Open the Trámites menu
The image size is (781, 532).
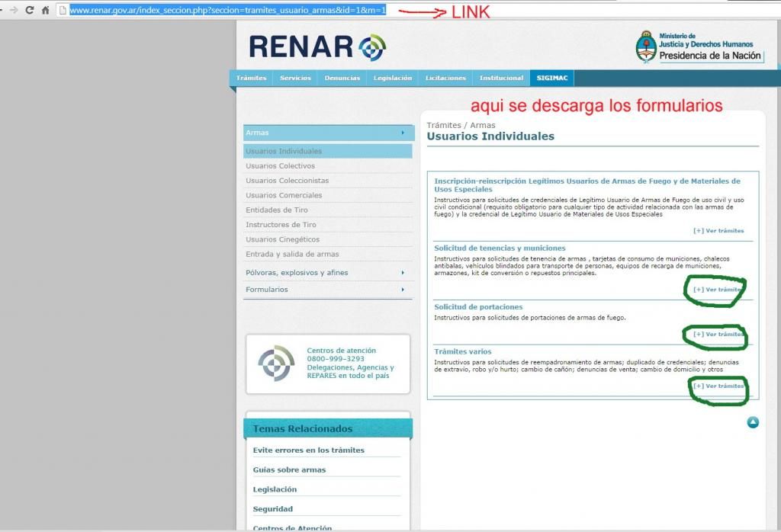252,79
